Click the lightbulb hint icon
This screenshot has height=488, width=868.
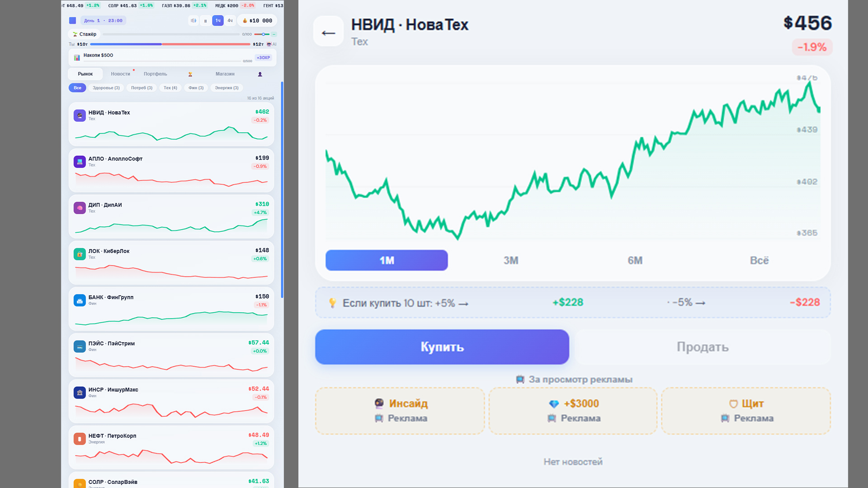332,303
